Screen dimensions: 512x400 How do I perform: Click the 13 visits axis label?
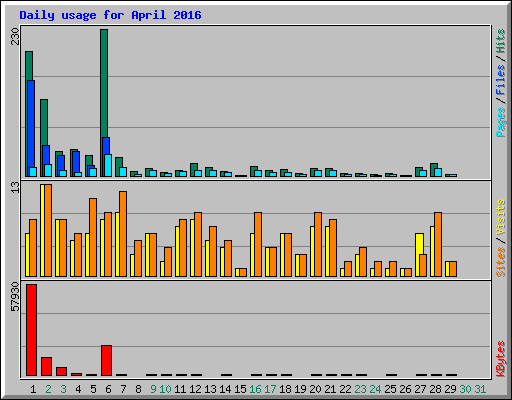click(x=15, y=187)
